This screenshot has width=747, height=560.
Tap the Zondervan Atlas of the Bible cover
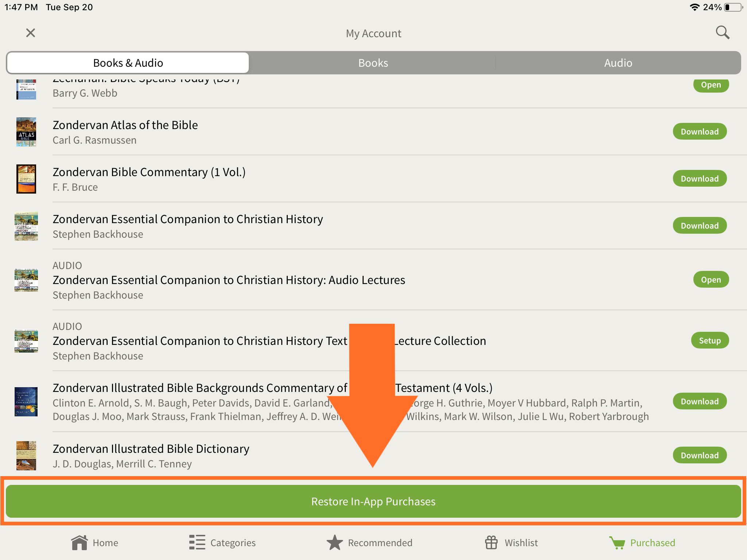point(26,132)
